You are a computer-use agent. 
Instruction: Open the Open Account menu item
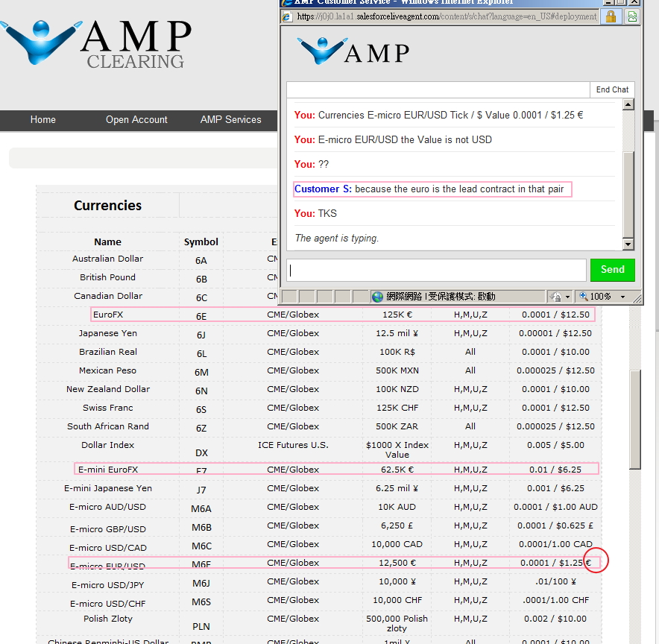tap(136, 120)
